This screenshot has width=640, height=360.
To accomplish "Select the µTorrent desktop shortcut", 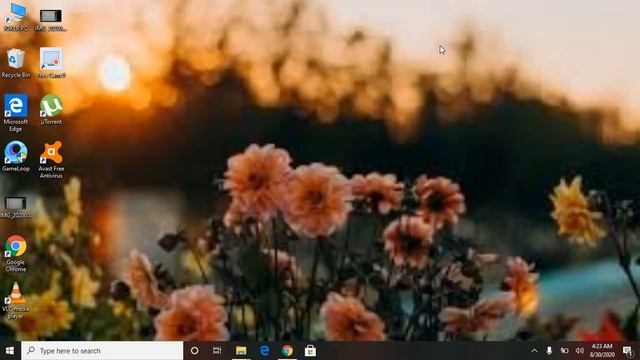I will coord(51,109).
